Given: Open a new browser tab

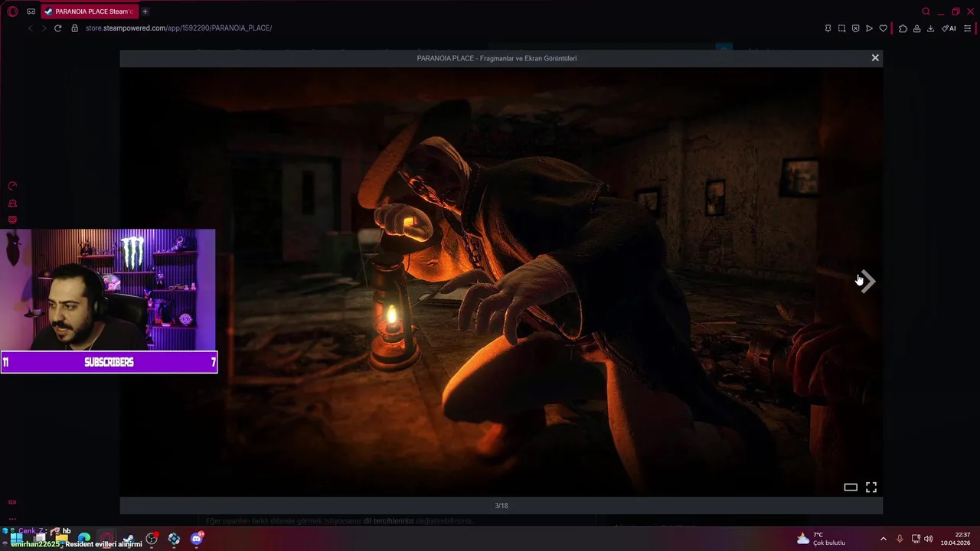Looking at the screenshot, I should click(x=145, y=11).
